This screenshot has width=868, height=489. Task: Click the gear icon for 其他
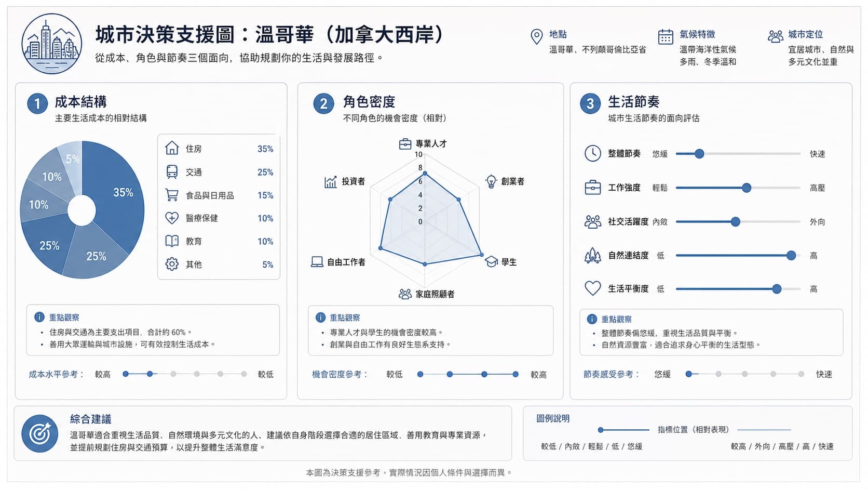[x=172, y=264]
